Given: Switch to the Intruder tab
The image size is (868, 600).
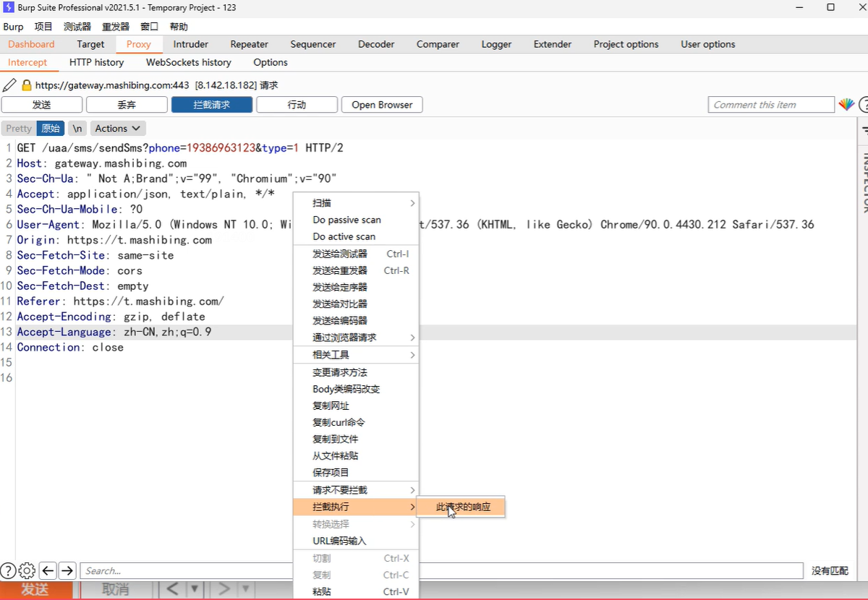Looking at the screenshot, I should [x=191, y=44].
